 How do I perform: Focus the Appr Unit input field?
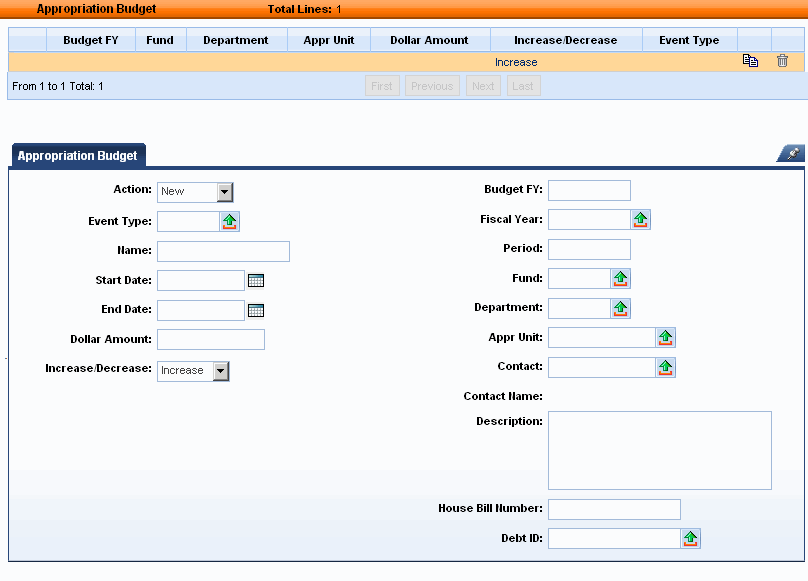pyautogui.click(x=602, y=338)
